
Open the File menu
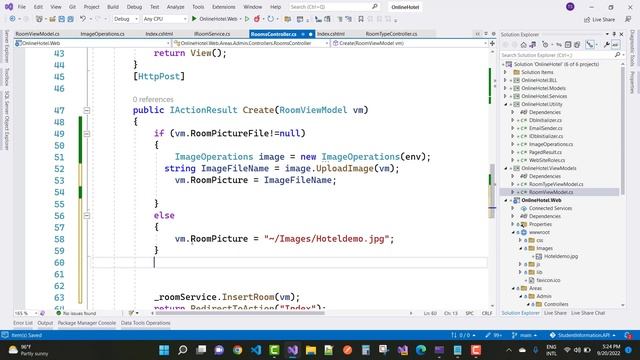(22, 7)
